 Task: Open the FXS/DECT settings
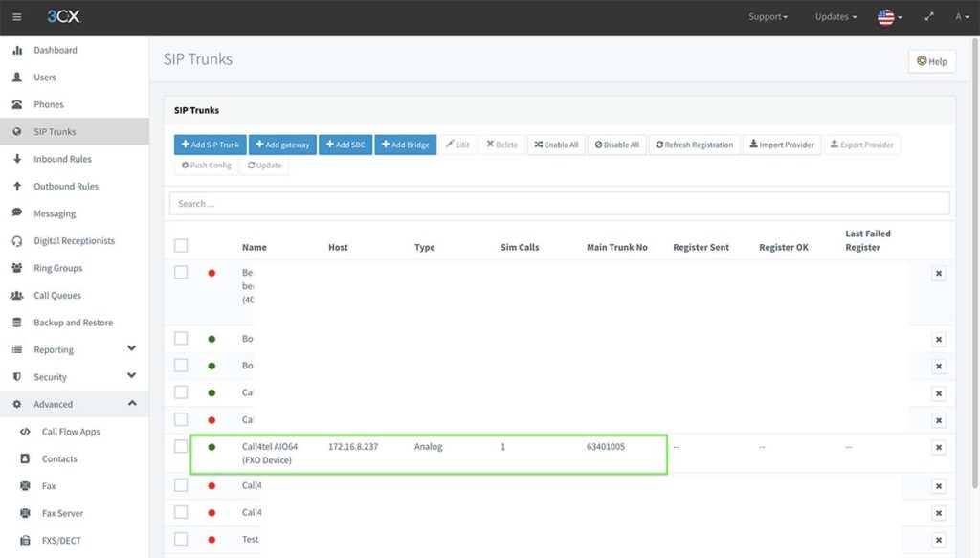pyautogui.click(x=63, y=540)
